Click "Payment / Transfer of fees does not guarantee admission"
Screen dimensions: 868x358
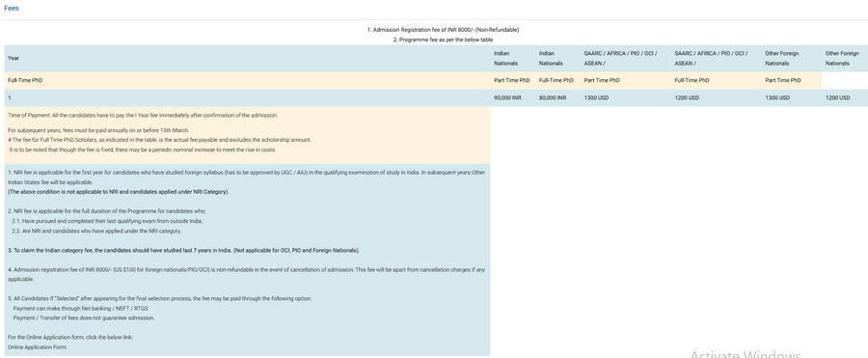tap(84, 318)
